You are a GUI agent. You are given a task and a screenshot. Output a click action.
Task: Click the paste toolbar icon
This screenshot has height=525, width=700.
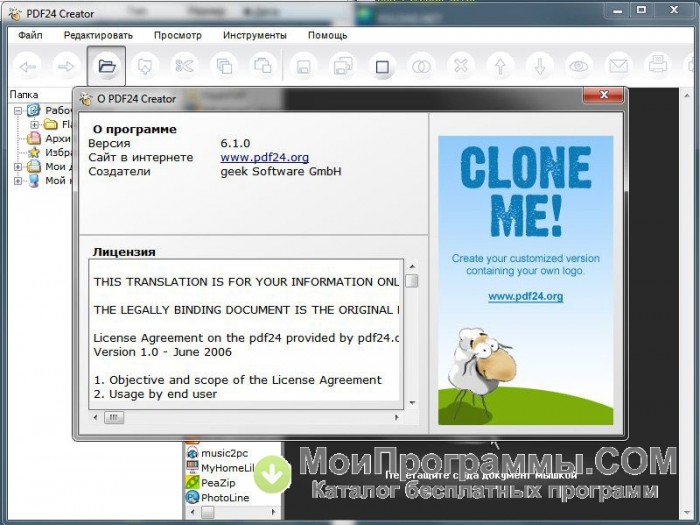tap(263, 67)
